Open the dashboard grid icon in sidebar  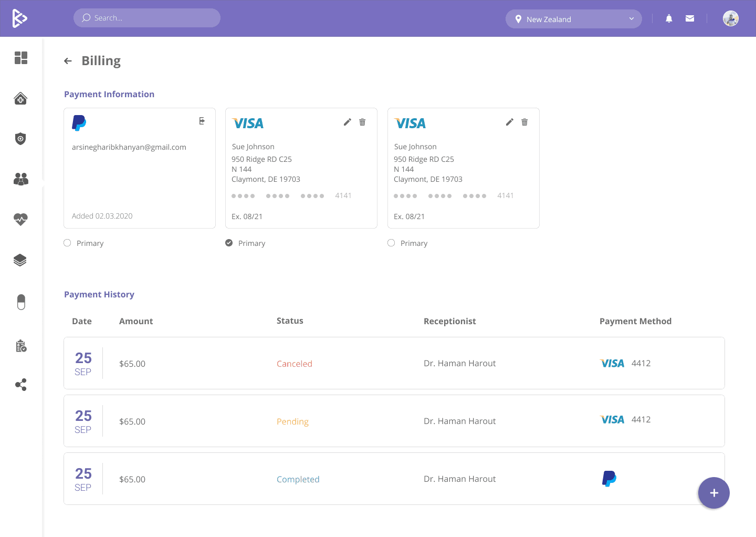tap(21, 58)
